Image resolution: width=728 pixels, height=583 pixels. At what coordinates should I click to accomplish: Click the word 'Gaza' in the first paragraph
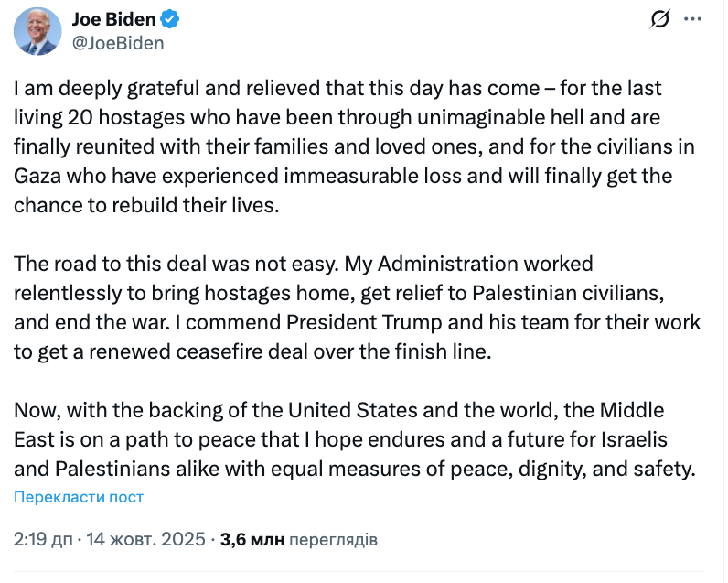point(36,176)
